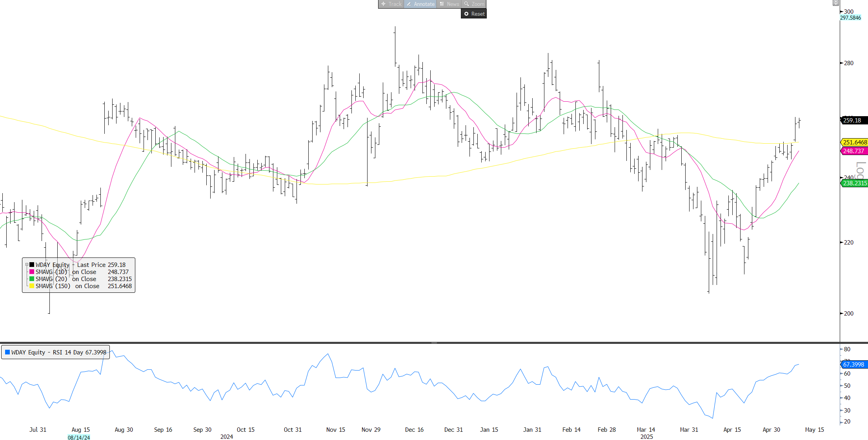Click the 08/14/24 highlighted date marker
Image resolution: width=868 pixels, height=440 pixels.
coord(79,437)
